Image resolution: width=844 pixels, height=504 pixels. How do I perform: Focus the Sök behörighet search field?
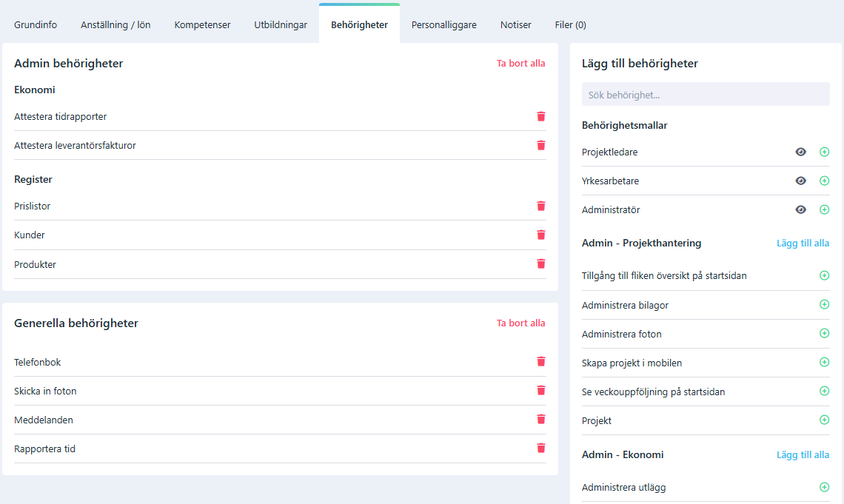coord(706,94)
